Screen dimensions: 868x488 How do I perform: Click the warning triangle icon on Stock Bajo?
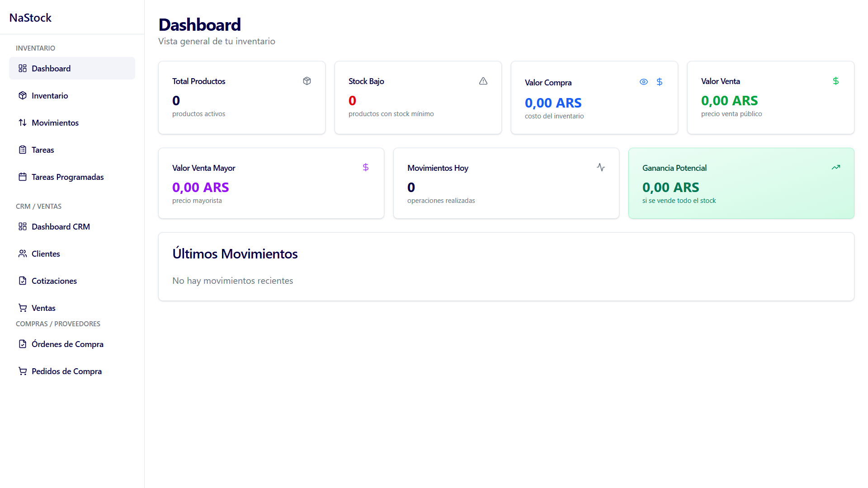(483, 81)
